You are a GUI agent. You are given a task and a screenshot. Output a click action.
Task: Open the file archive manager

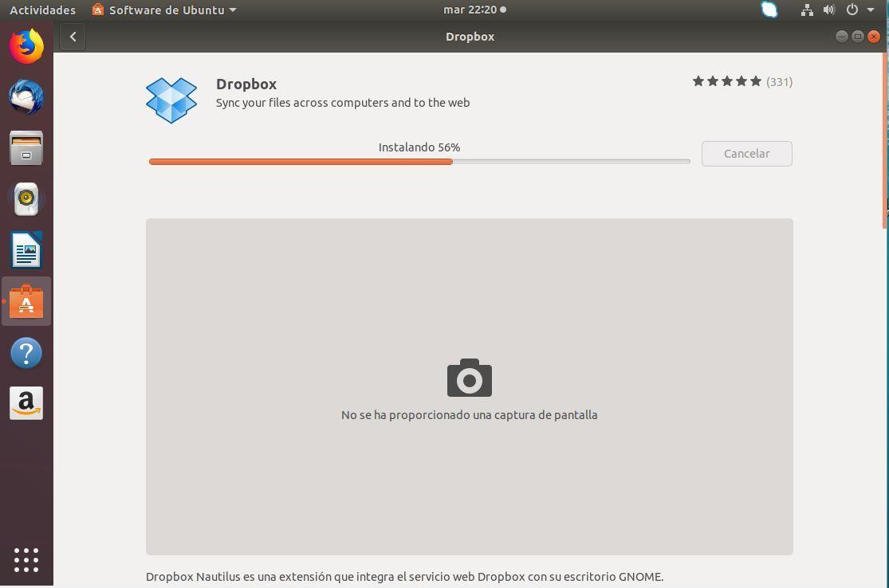click(26, 147)
